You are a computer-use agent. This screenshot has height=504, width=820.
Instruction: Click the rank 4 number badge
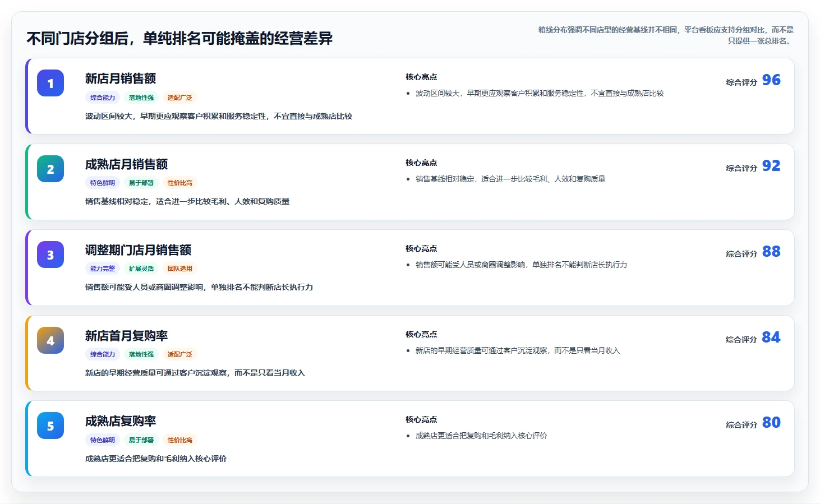tap(50, 340)
